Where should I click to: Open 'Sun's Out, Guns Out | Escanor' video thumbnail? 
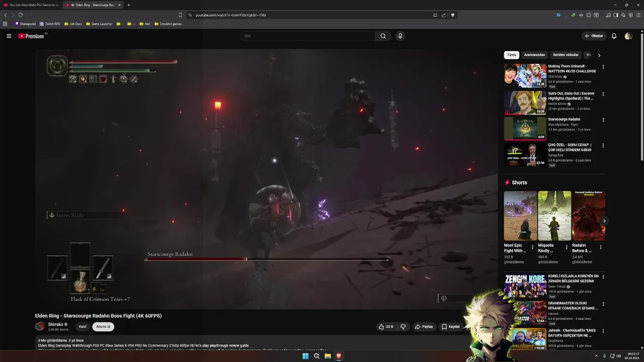tap(525, 103)
